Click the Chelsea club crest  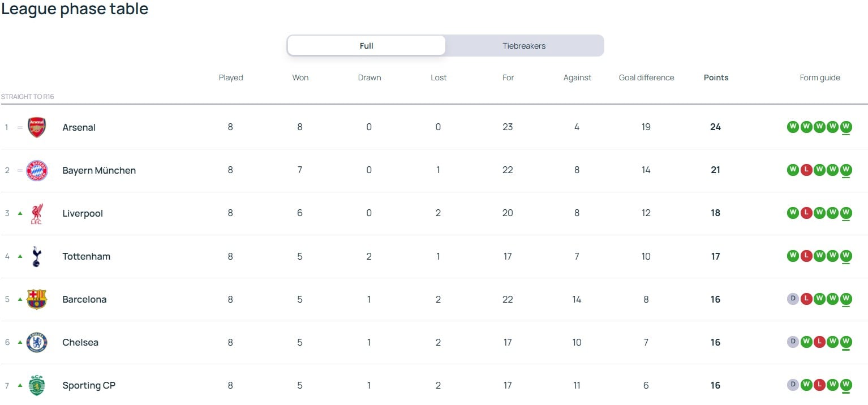coord(37,342)
